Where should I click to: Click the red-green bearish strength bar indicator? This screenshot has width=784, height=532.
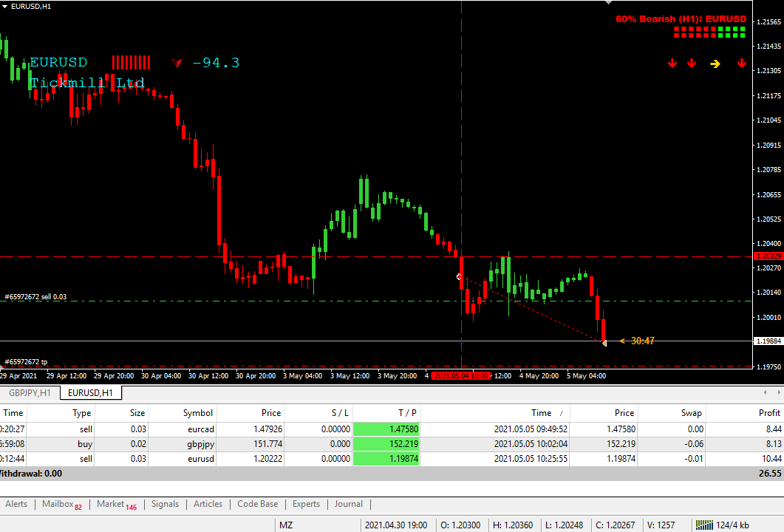[x=709, y=33]
